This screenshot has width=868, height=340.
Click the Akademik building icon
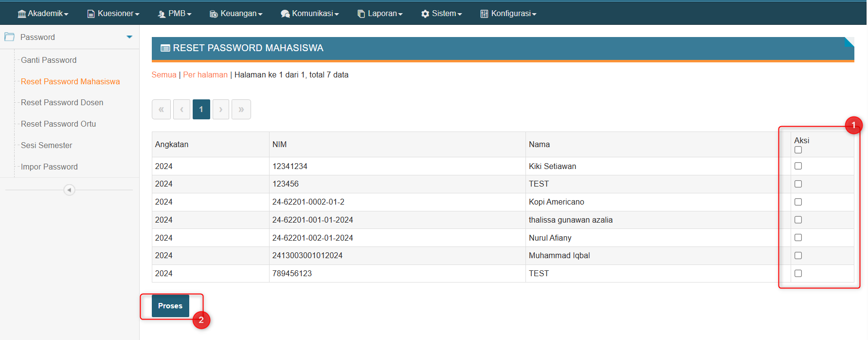(21, 14)
